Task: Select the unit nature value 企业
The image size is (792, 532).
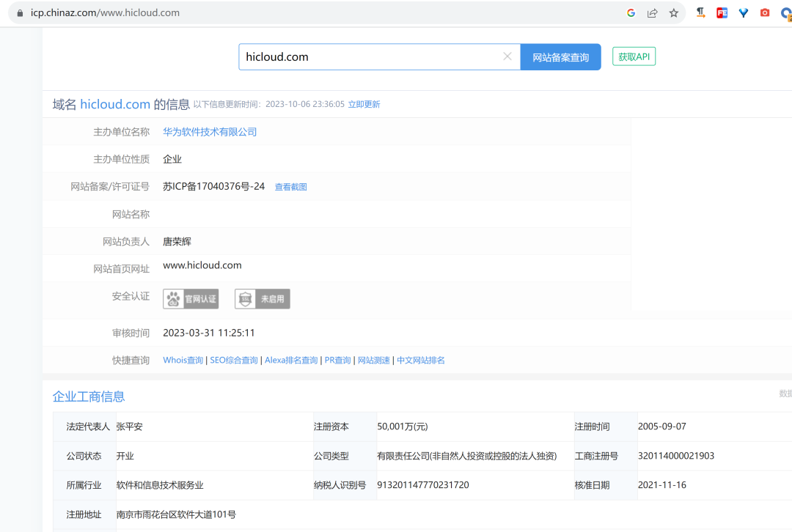Action: tap(172, 160)
